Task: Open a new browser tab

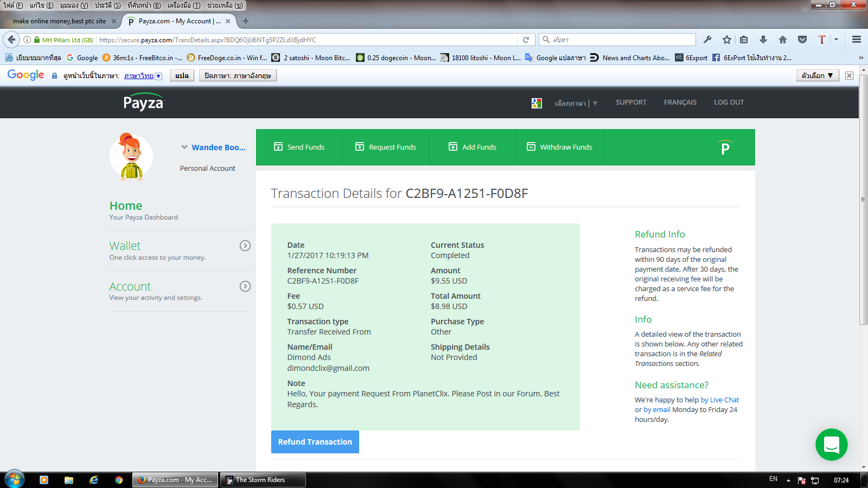Action: pyautogui.click(x=246, y=21)
